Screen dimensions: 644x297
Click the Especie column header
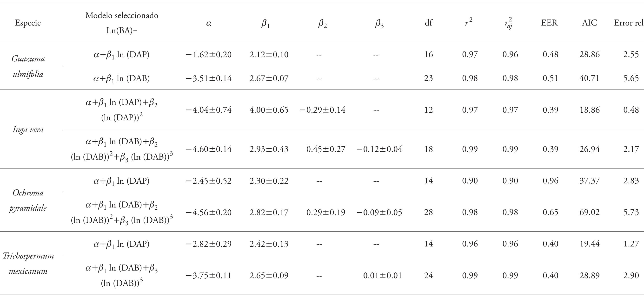(28, 23)
